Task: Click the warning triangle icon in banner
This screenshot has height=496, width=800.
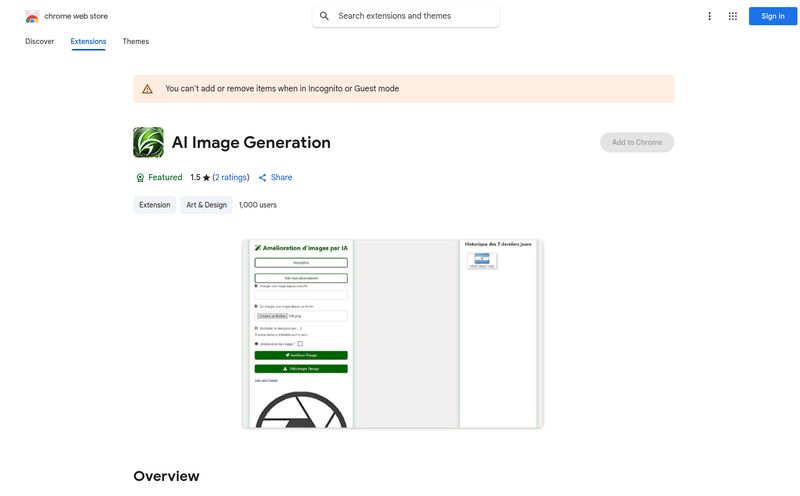Action: click(147, 89)
